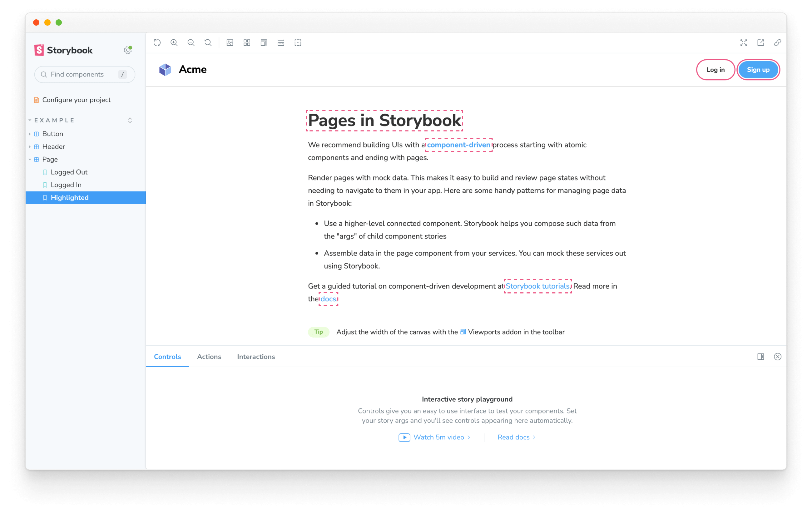812x514 pixels.
Task: Remount the component with the refresh icon
Action: [x=156, y=42]
